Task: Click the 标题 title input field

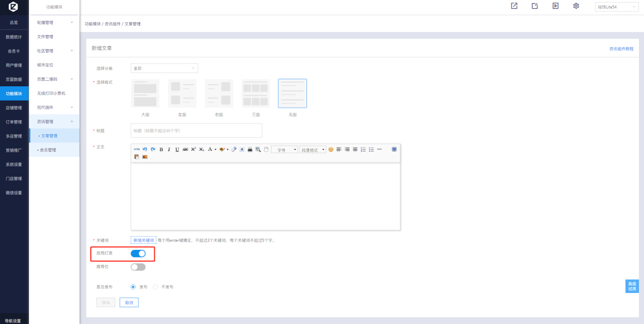Action: [x=196, y=131]
